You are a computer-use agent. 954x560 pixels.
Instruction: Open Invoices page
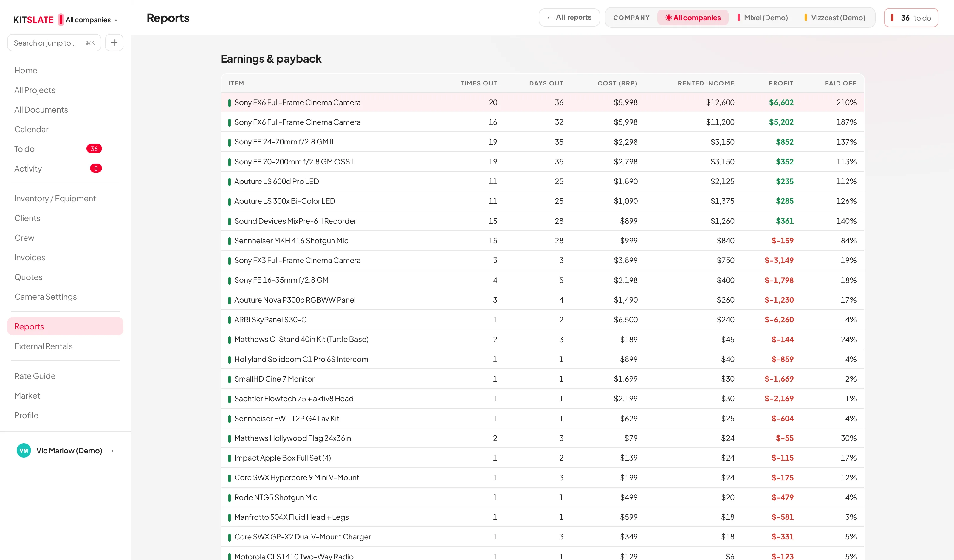30,258
